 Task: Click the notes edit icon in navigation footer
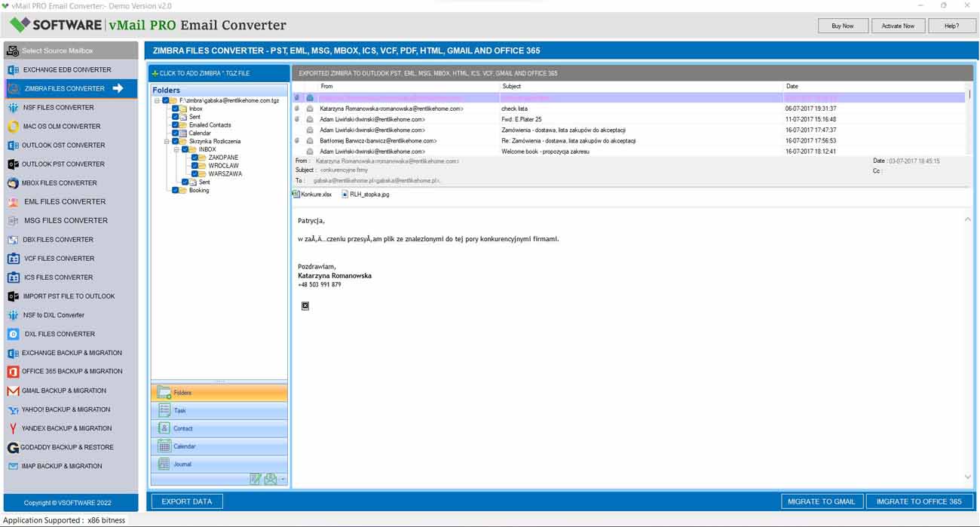point(256,479)
